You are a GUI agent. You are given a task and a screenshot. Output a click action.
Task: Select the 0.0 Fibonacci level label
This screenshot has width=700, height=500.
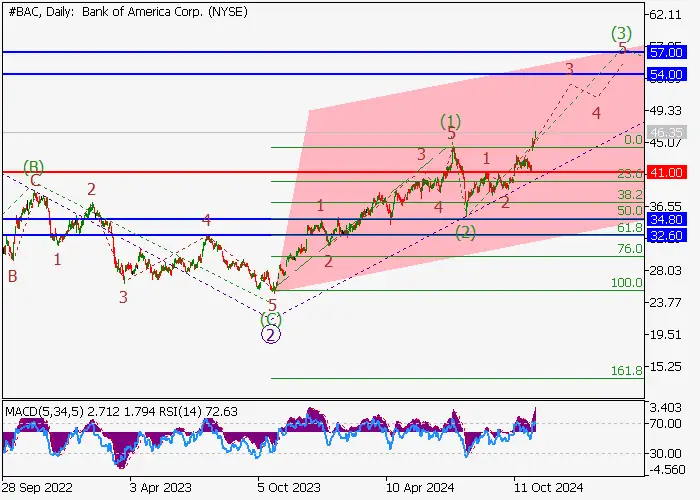633,140
